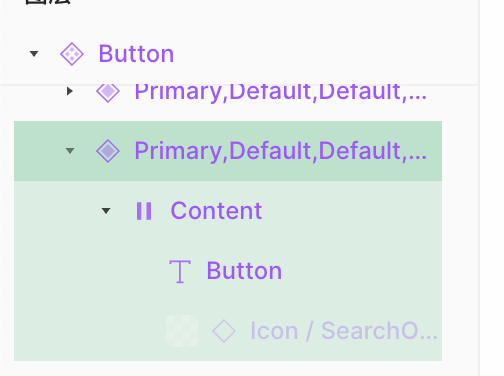Click the instance diamond icon for Icon / SearchO
This screenshot has height=376, width=504.
(224, 331)
